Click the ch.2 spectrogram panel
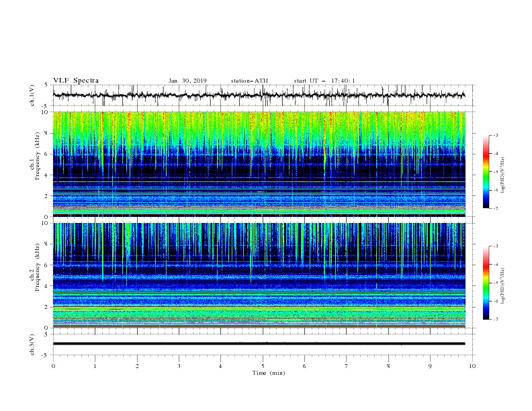Viewport: 532px width, 411px height. coord(259,275)
